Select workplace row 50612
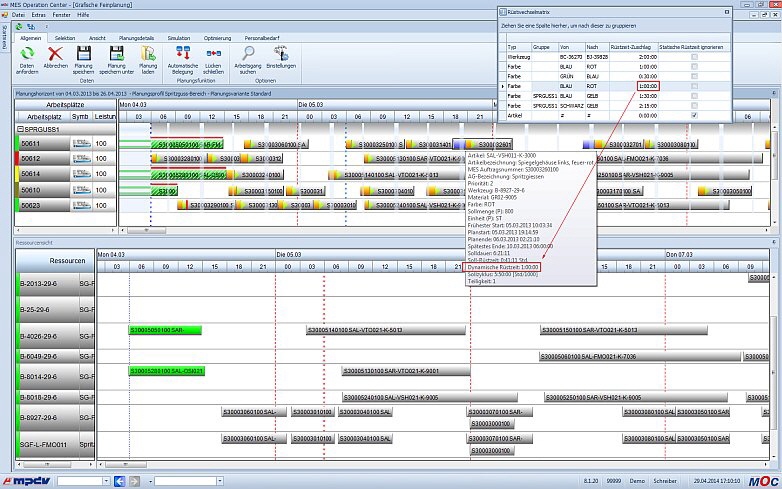 (66, 159)
